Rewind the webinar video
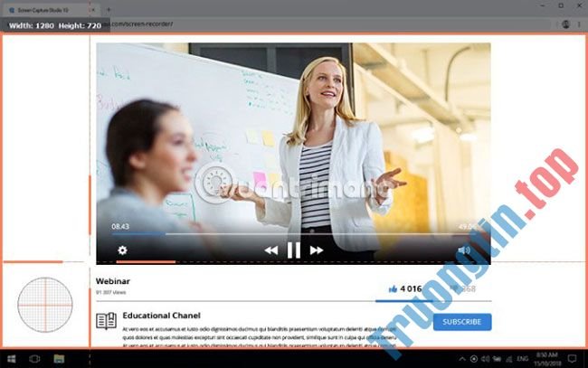This screenshot has height=368, width=588. pos(271,250)
